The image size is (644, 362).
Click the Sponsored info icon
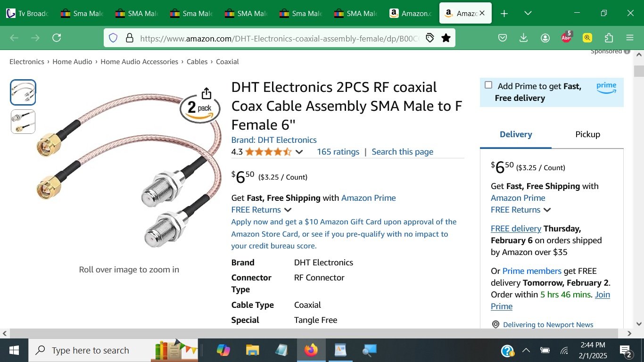tap(627, 51)
